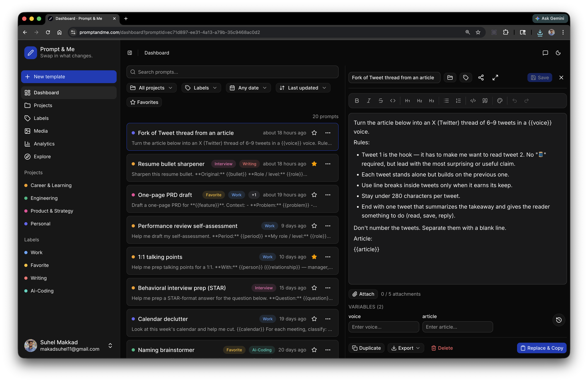This screenshot has height=382, width=588.
Task: Collapse the sidebar panel toggle
Action: pos(130,53)
